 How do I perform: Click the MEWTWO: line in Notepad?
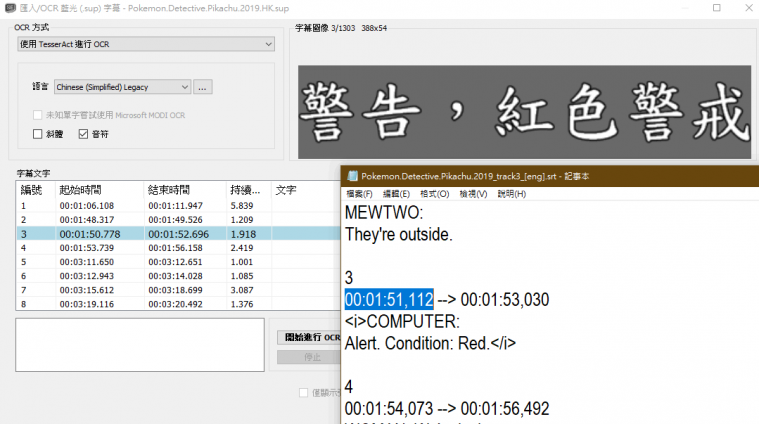click(384, 212)
